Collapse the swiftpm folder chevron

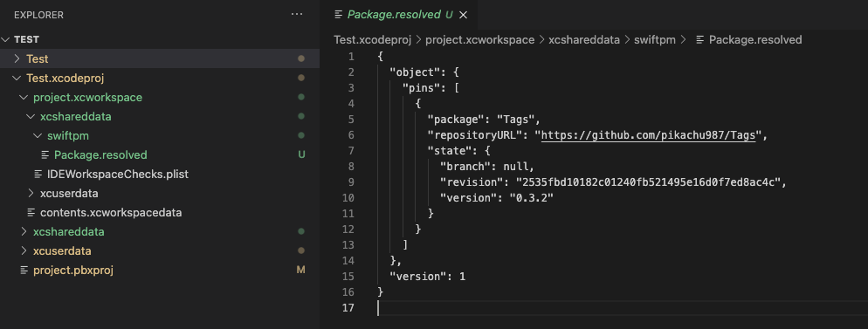[38, 135]
